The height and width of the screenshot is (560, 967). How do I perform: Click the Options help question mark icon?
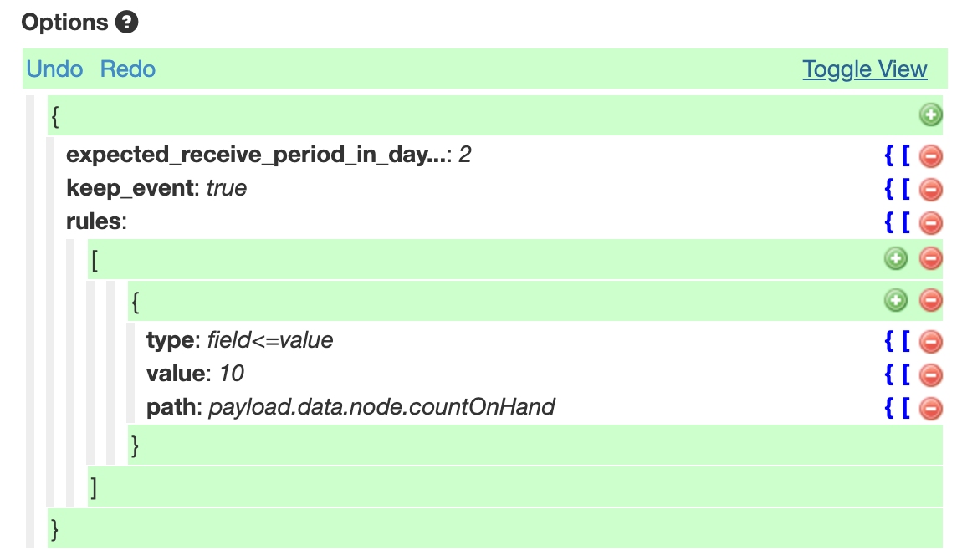point(127,23)
